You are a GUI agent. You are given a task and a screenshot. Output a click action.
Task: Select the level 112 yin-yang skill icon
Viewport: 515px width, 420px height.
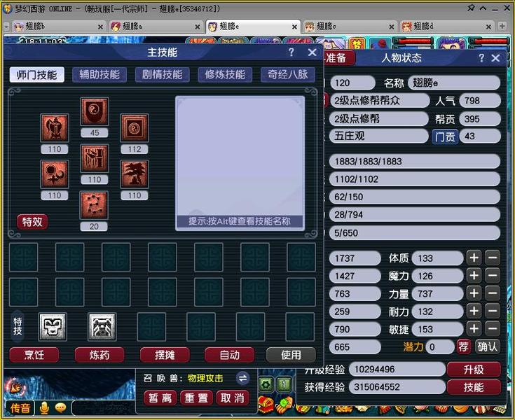[135, 128]
